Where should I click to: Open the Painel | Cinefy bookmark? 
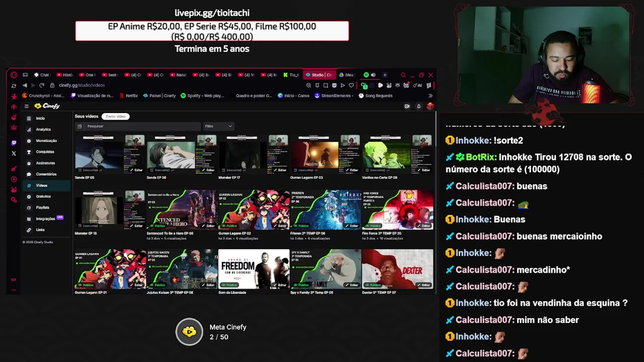[x=159, y=96]
